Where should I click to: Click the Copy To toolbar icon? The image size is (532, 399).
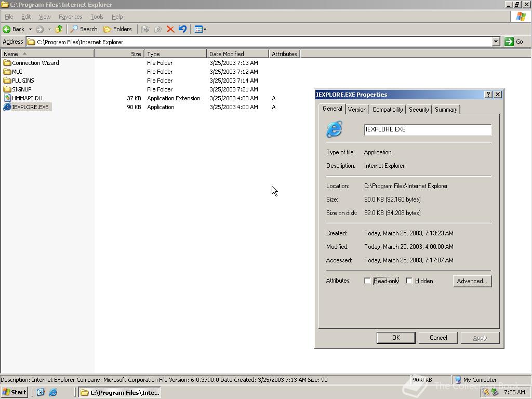(158, 29)
